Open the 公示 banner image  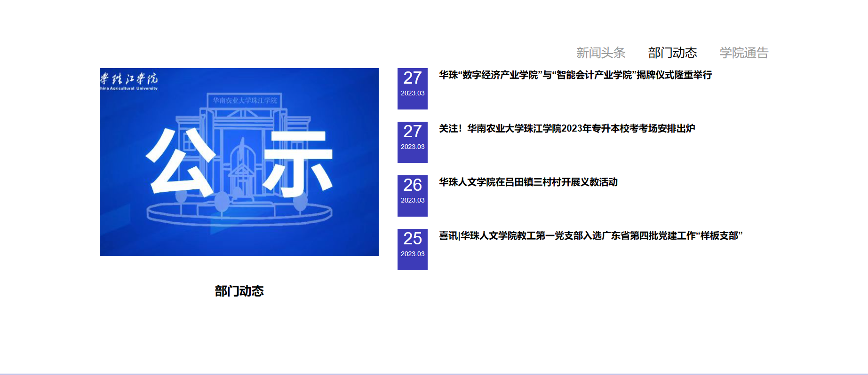click(239, 162)
